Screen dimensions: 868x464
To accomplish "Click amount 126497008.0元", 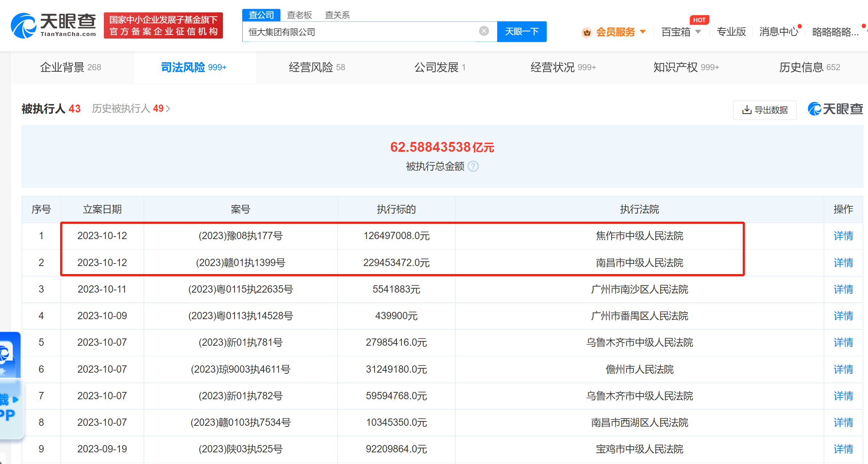I will pos(396,236).
